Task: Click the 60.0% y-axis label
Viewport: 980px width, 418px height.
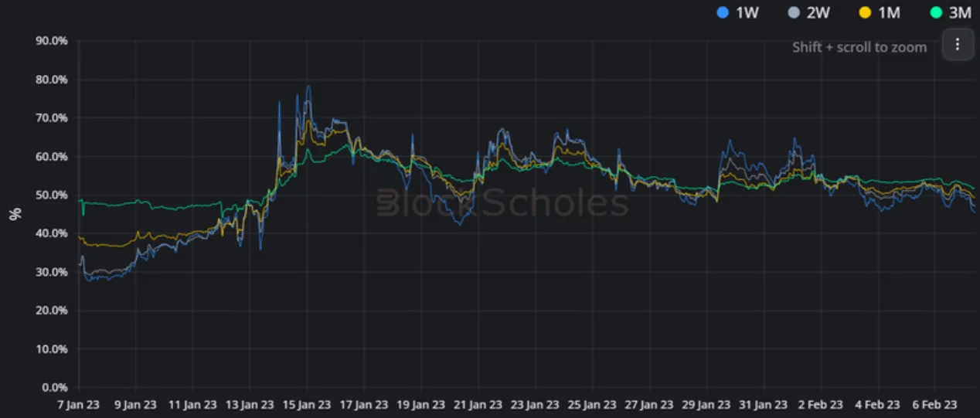Action: [52, 157]
